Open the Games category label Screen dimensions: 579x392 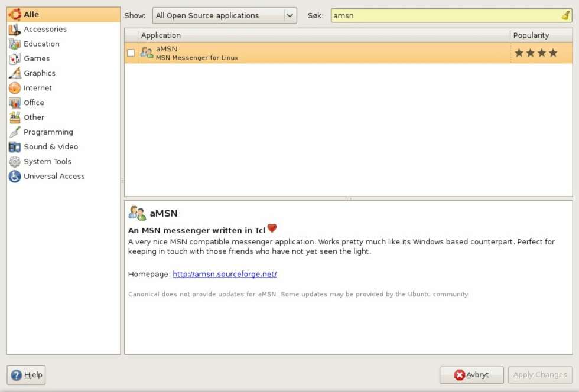click(37, 58)
